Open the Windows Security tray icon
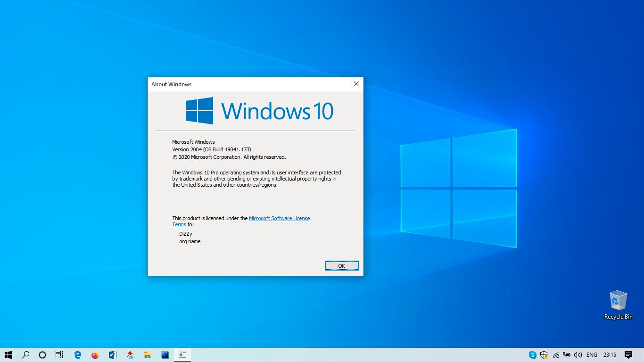 pyautogui.click(x=544, y=355)
